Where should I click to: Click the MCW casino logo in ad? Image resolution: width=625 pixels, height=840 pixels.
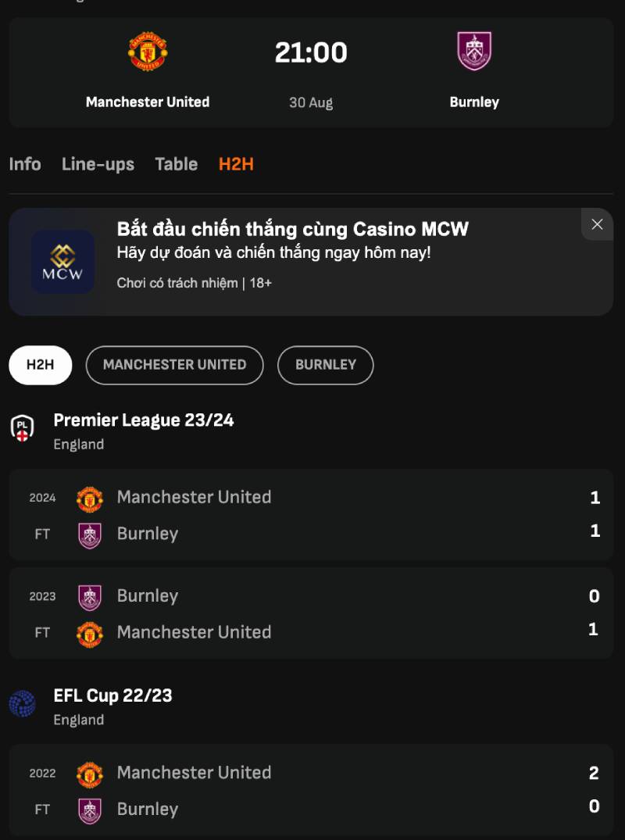coord(62,262)
